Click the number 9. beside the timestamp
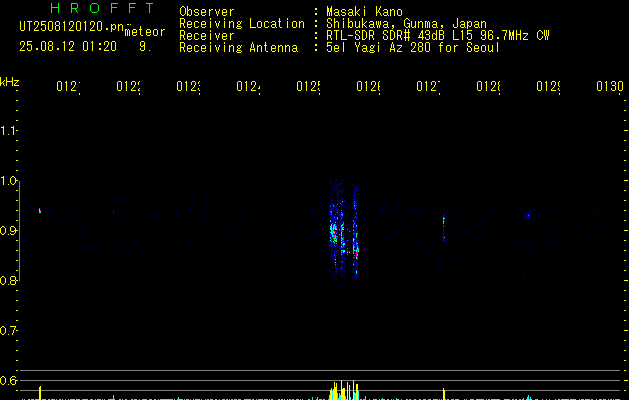 pyautogui.click(x=144, y=47)
